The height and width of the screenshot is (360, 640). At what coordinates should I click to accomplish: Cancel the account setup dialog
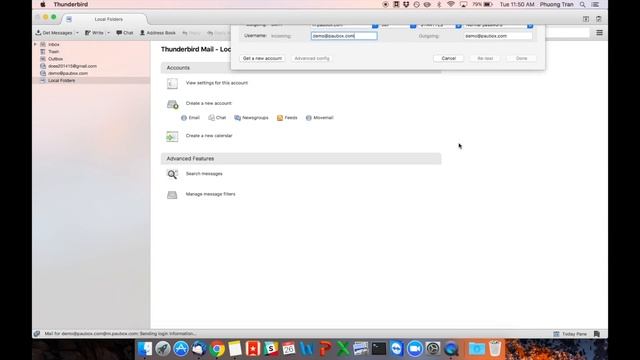coord(449,58)
